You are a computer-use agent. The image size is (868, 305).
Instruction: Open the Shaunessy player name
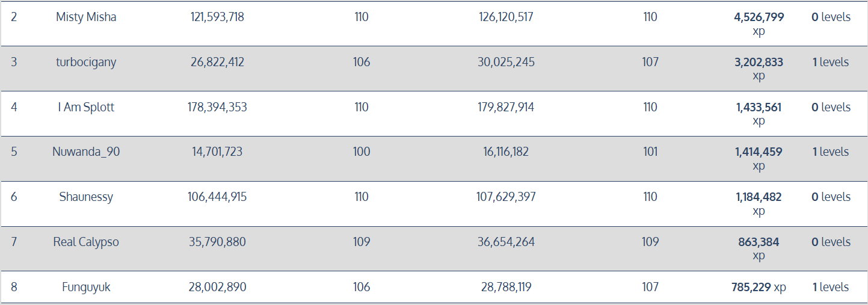(86, 197)
